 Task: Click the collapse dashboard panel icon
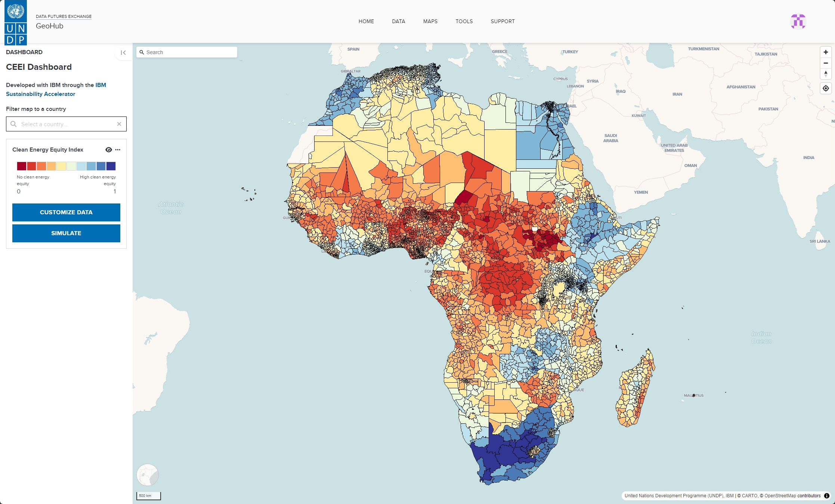coord(123,52)
